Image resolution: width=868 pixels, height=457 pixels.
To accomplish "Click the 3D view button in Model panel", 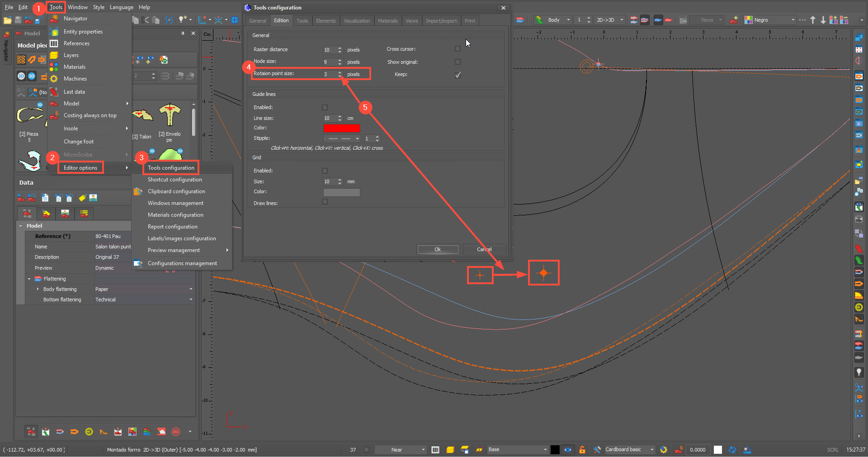I will (32, 76).
